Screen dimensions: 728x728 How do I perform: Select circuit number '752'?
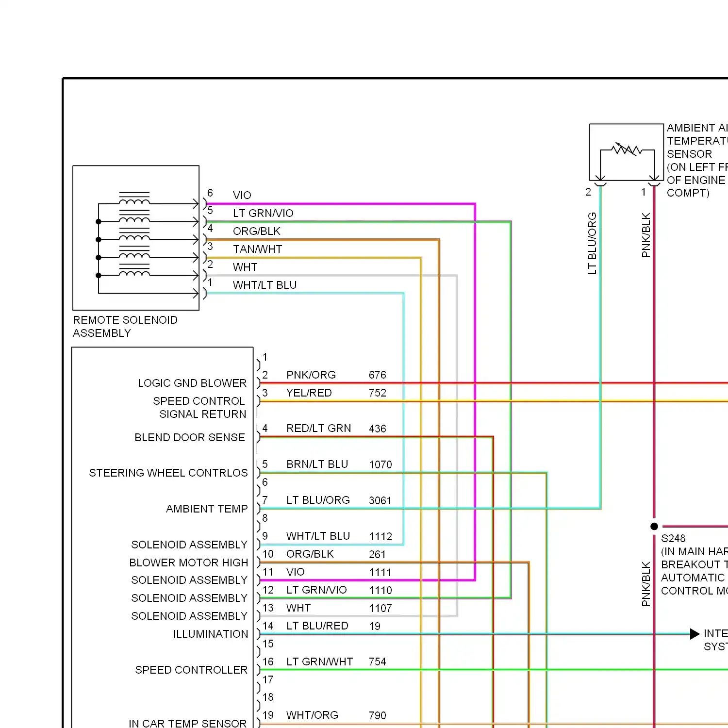377,393
